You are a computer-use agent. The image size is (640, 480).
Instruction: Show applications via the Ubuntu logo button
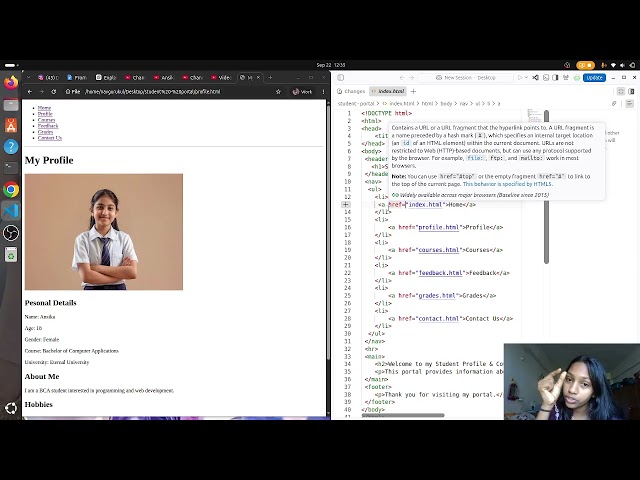click(11, 408)
